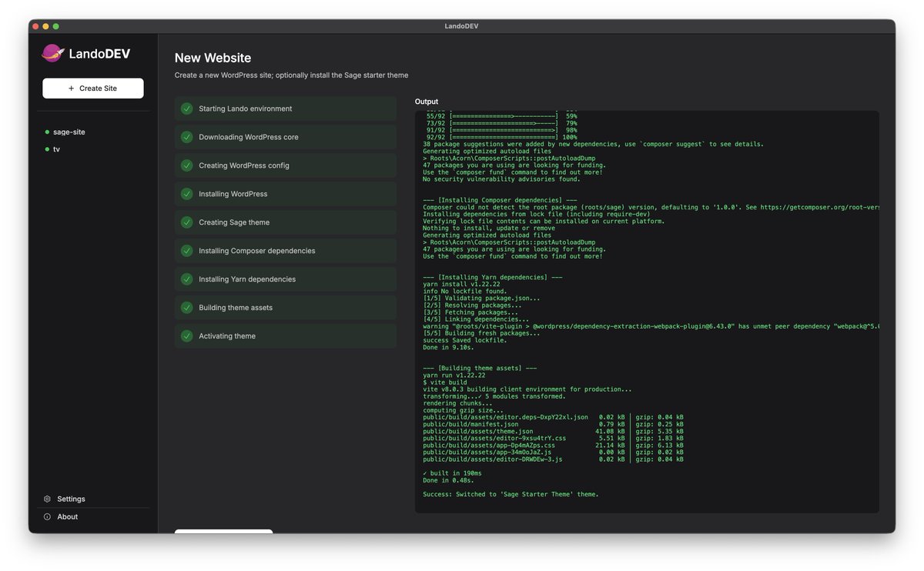This screenshot has height=571, width=924.
Task: Click the checkmark on Downloading WordPress core
Action: click(186, 137)
